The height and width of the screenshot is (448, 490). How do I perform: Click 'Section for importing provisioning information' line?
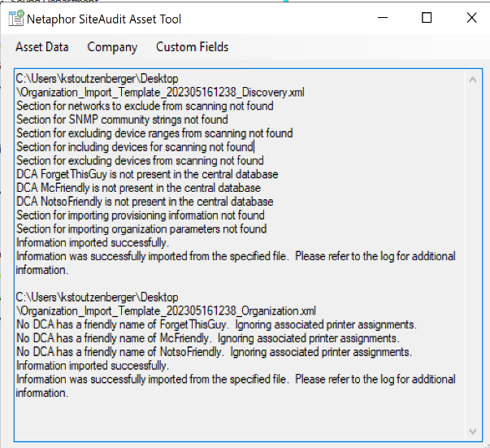140,215
